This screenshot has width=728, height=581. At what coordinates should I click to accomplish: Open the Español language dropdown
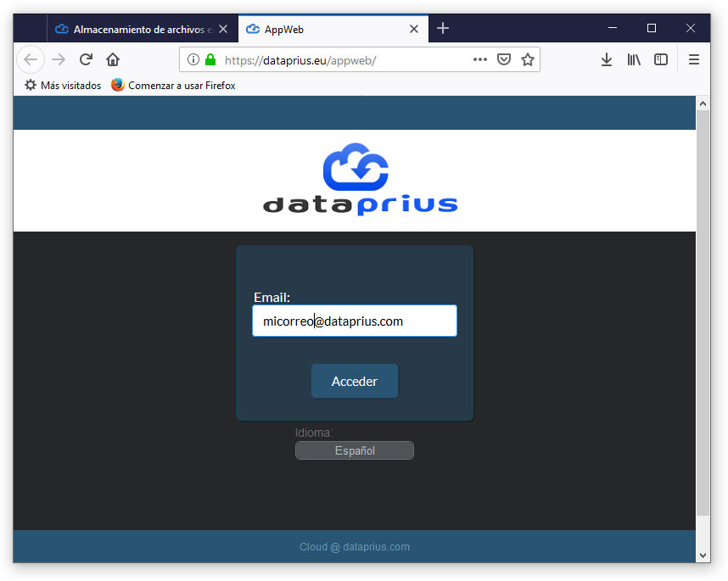click(x=355, y=450)
